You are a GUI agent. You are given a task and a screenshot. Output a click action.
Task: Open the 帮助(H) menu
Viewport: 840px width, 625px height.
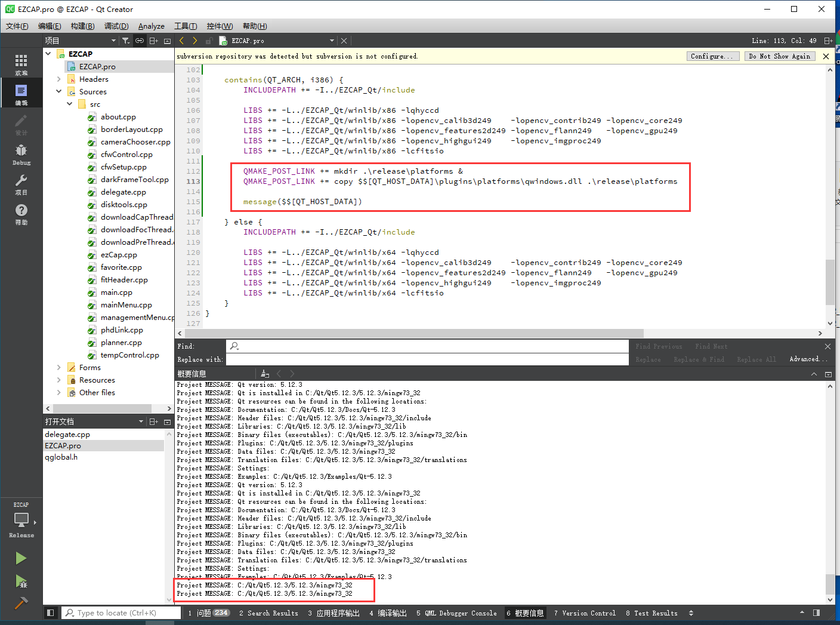click(x=255, y=26)
